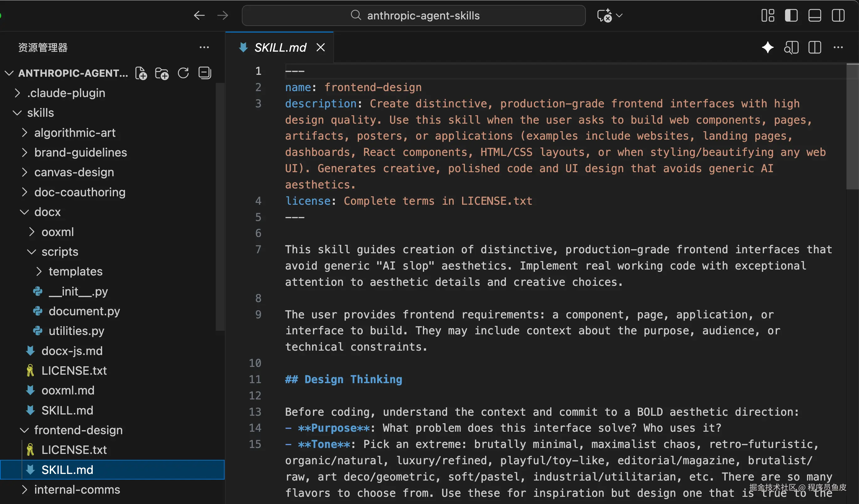Open LICENSE.txt under frontend-design
The height and width of the screenshot is (504, 859).
pos(74,450)
